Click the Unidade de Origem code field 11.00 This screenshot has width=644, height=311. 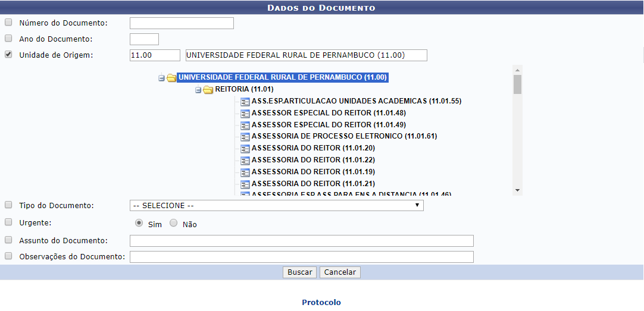(x=155, y=55)
